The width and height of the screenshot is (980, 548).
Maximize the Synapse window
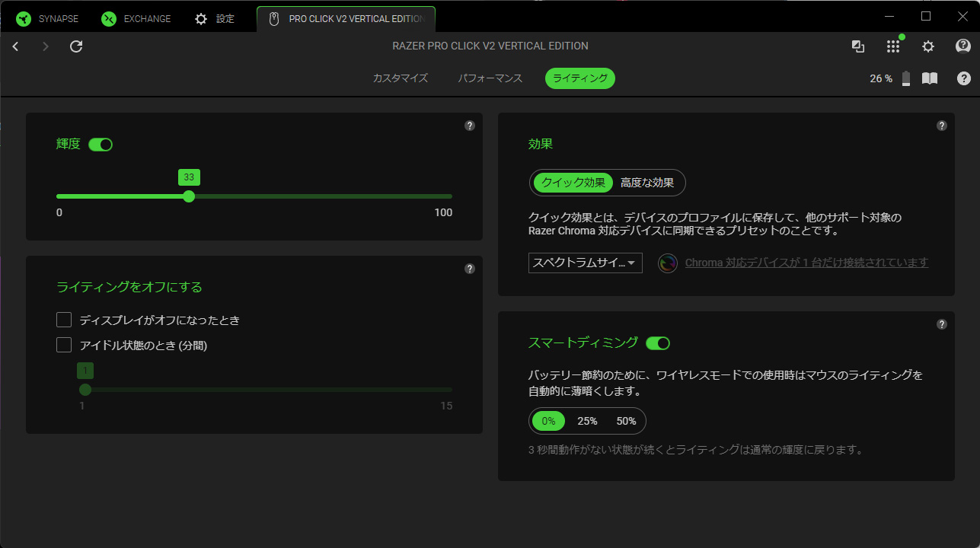coord(926,16)
